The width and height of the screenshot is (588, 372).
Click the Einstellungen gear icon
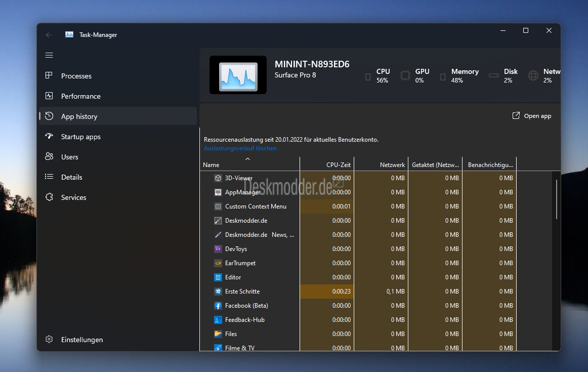pyautogui.click(x=49, y=339)
